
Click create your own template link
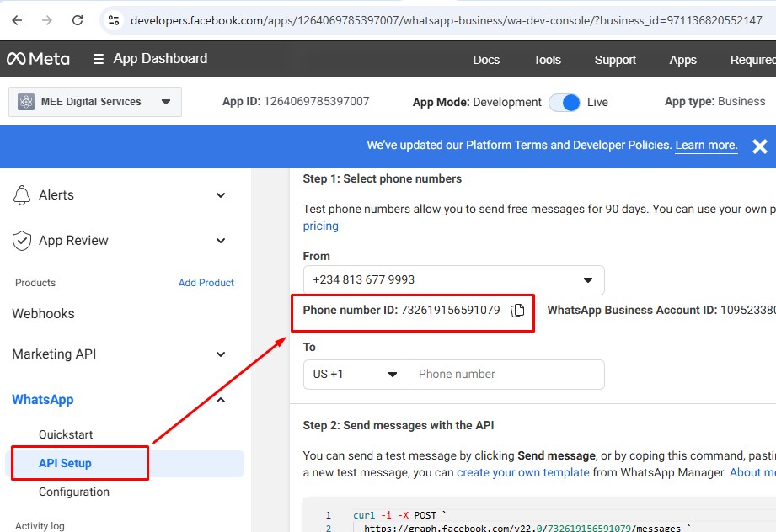coord(522,472)
